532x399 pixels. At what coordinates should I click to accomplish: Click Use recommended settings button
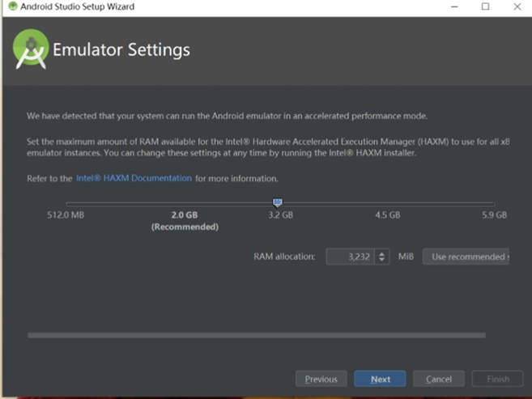pyautogui.click(x=466, y=257)
